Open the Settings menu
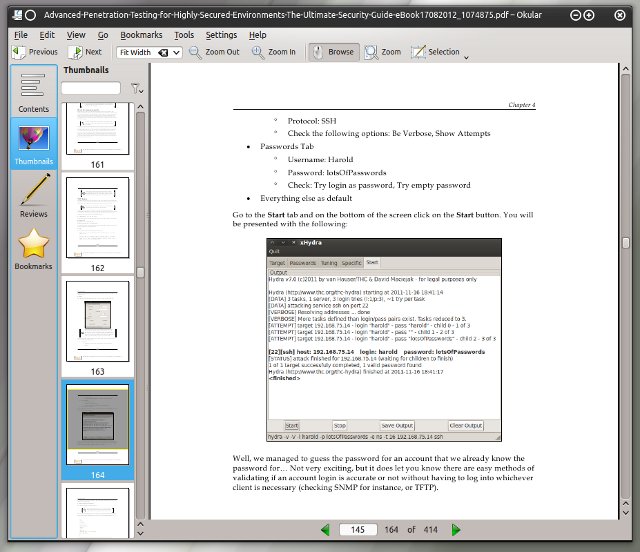640x552 pixels. pyautogui.click(x=221, y=34)
